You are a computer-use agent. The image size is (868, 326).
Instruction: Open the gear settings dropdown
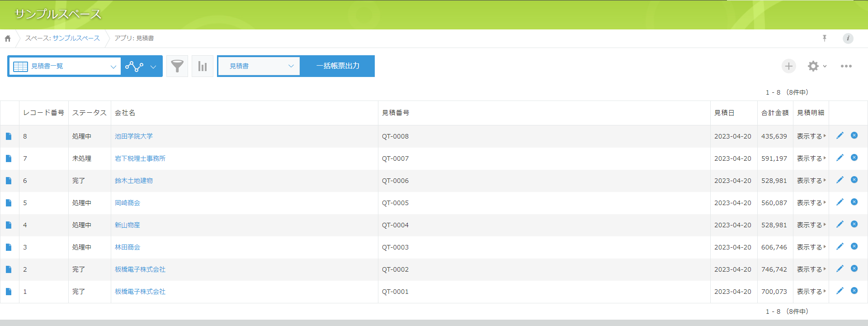tap(817, 66)
